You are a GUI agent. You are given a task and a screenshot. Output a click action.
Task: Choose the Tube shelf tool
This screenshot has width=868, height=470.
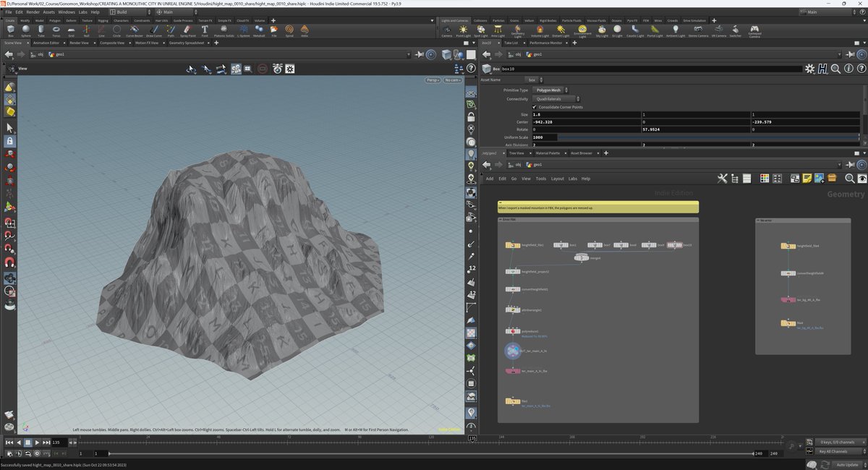(41, 30)
